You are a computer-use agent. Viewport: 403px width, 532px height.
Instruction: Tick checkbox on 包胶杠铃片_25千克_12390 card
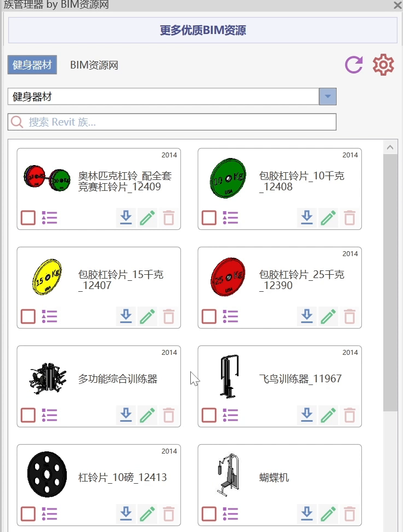point(209,316)
